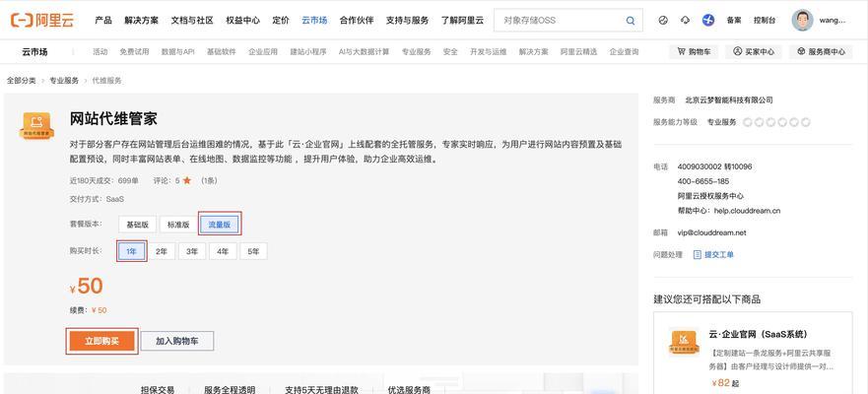Open 买家中心 buyer center
Screen dimensions: 868x394
coord(754,51)
